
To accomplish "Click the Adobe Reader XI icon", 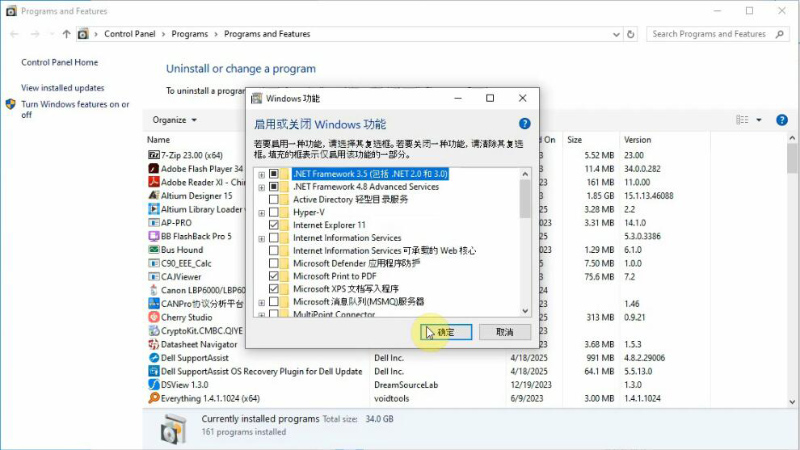I will pyautogui.click(x=154, y=182).
